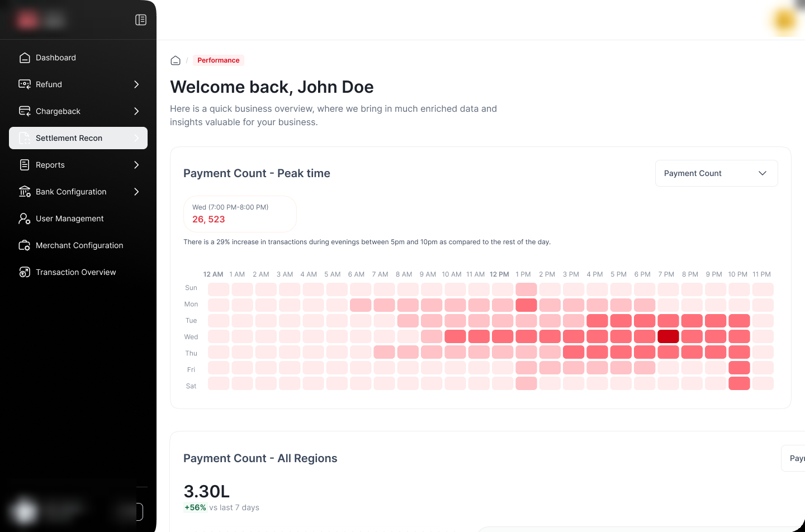Click the +56% growth badge
Image resolution: width=805 pixels, height=532 pixels.
(195, 507)
